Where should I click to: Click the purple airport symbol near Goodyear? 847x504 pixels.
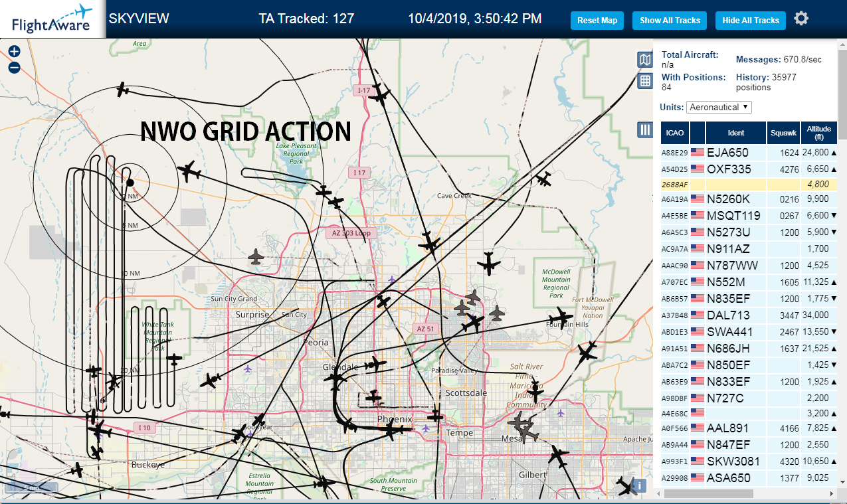pyautogui.click(x=249, y=434)
